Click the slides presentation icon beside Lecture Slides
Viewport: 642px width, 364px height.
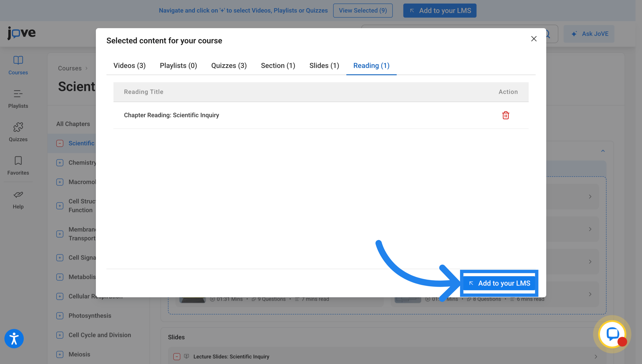click(x=186, y=356)
